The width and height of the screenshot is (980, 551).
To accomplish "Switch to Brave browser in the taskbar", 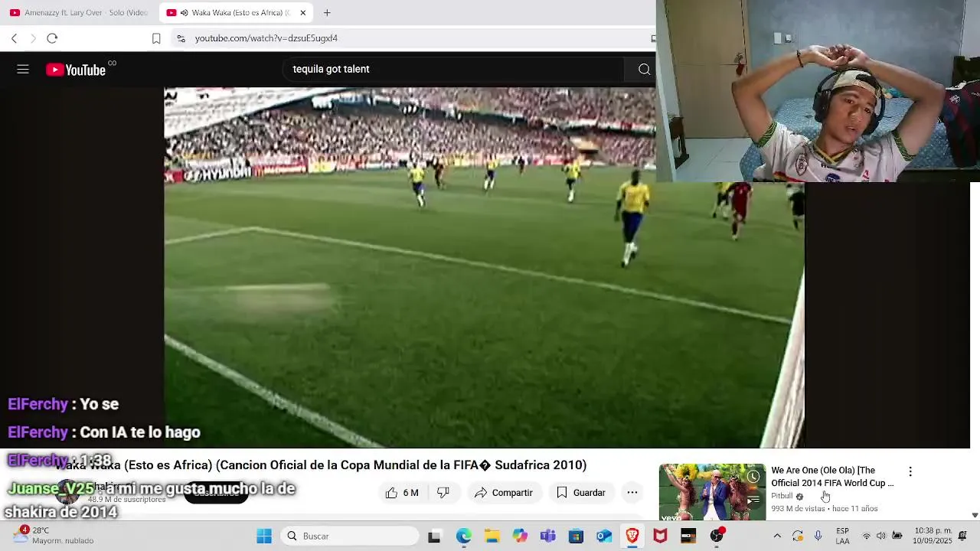I will pos(632,536).
